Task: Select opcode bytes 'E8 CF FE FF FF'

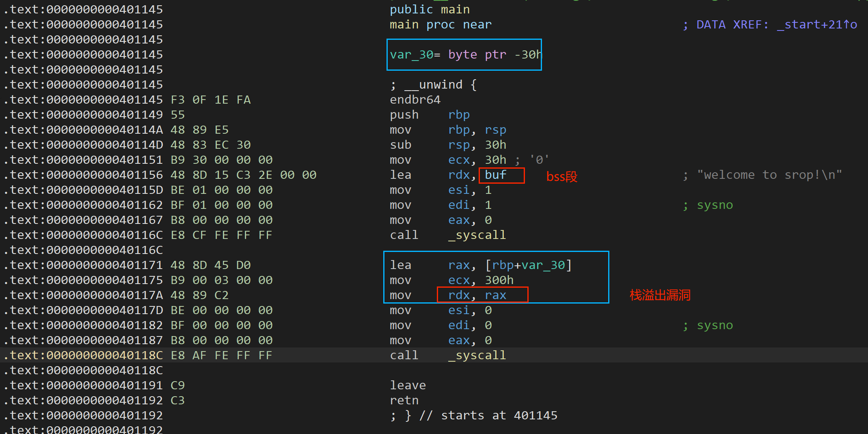Action: tap(222, 235)
